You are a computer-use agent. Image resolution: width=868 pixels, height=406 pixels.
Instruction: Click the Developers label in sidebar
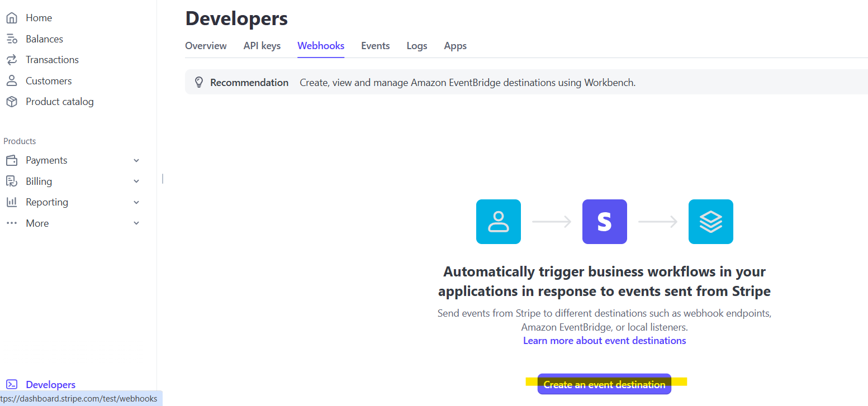[50, 385]
